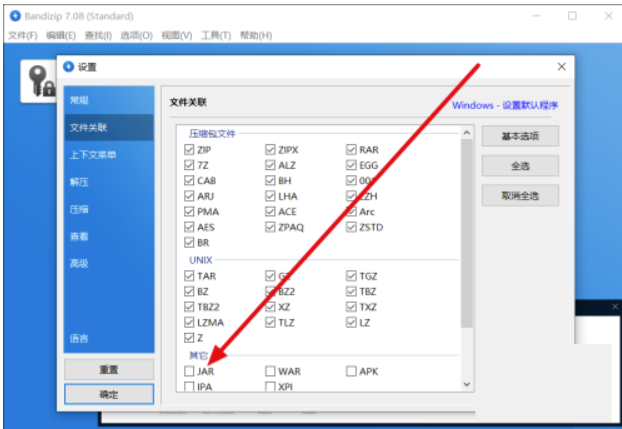
Task: Toggle the 7Z checkbox
Action: (x=189, y=165)
